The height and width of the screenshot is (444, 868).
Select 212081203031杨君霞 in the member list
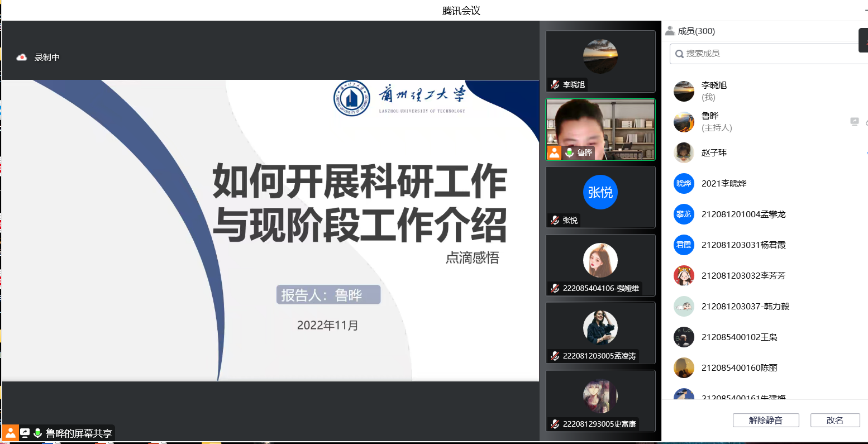pyautogui.click(x=743, y=245)
